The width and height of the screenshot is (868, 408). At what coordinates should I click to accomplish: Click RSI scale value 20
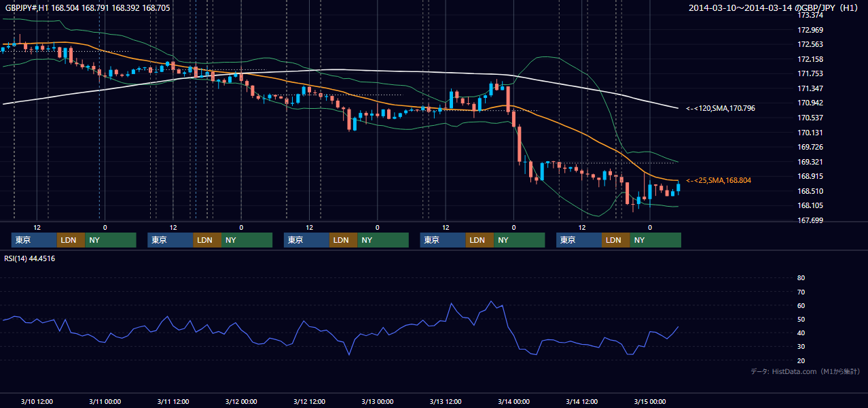801,360
